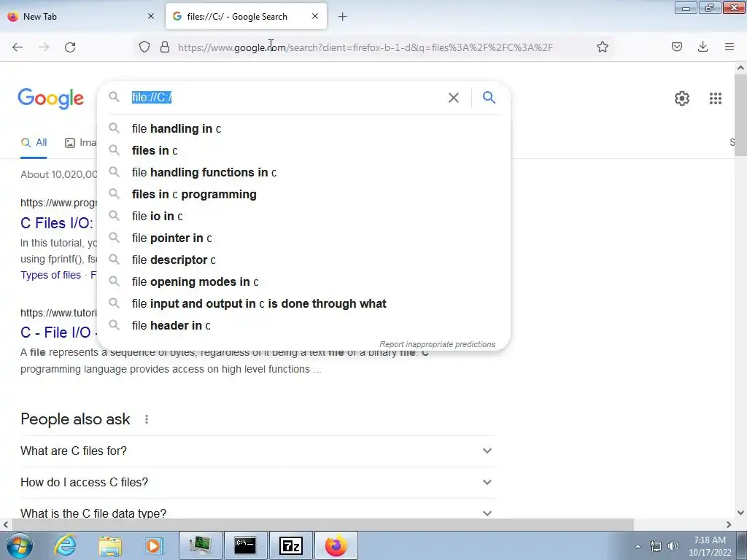Open People also ask options menu
This screenshot has height=560, width=747.
146,419
